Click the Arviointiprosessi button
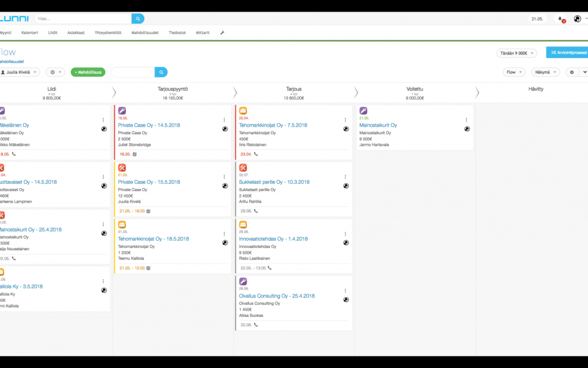588x368 pixels. coord(567,52)
